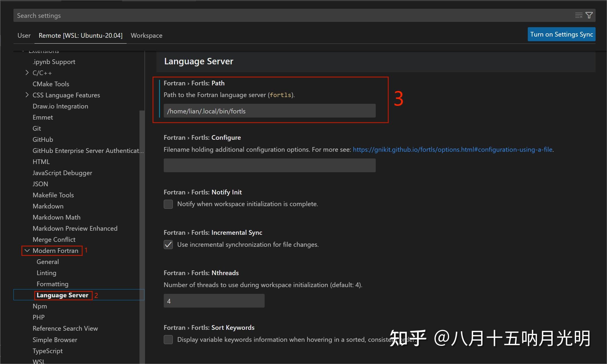This screenshot has width=607, height=364.
Task: Open the filter settings menu
Action: [x=589, y=15]
